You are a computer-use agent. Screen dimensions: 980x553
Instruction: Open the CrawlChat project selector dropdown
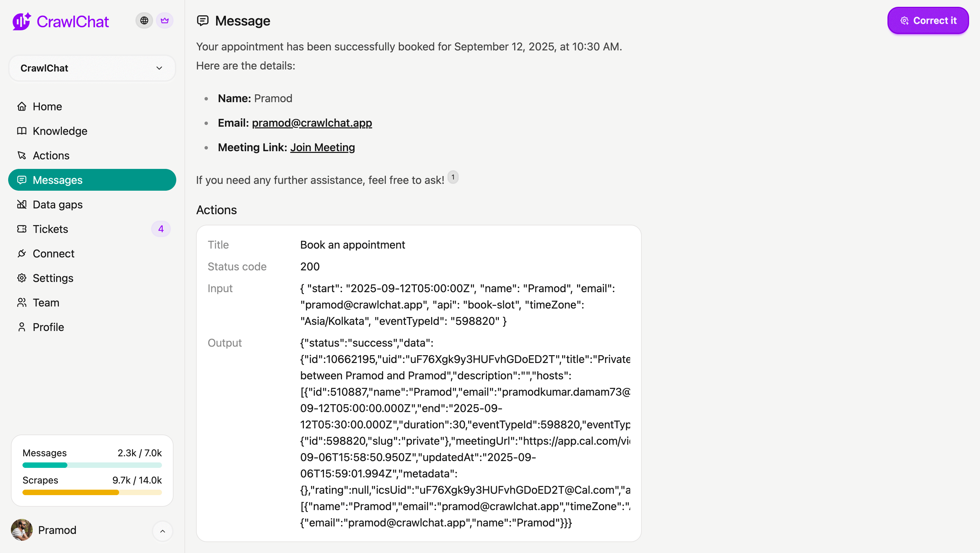92,68
